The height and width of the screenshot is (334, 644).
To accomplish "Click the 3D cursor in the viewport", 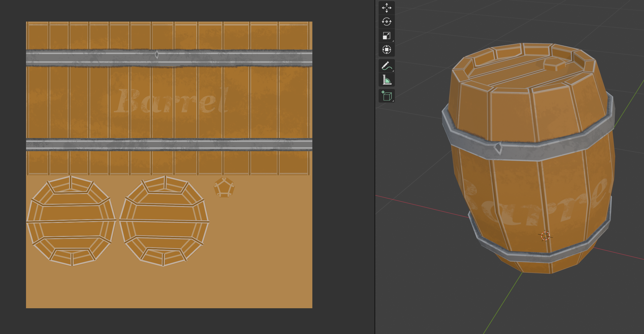I will (x=545, y=236).
